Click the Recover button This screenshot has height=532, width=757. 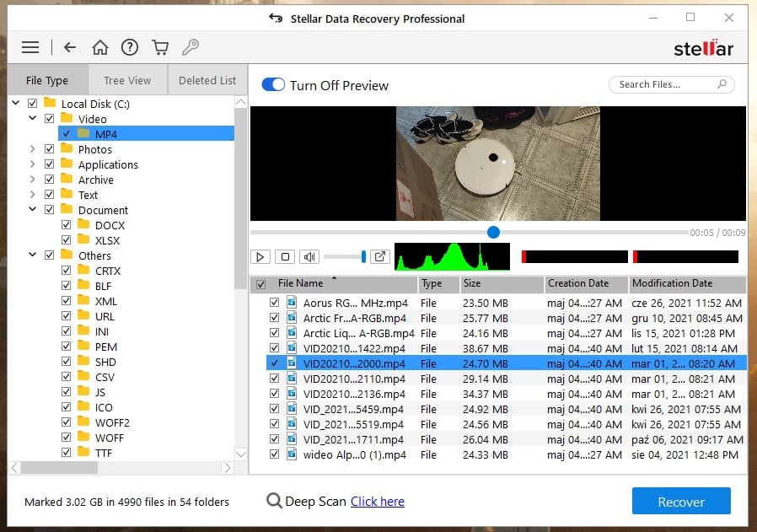coord(681,501)
